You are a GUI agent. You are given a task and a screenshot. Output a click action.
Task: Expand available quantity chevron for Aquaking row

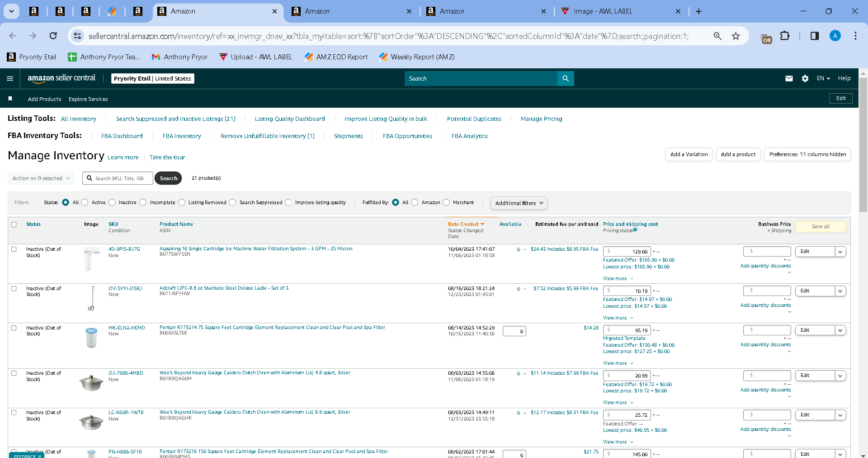pos(525,250)
